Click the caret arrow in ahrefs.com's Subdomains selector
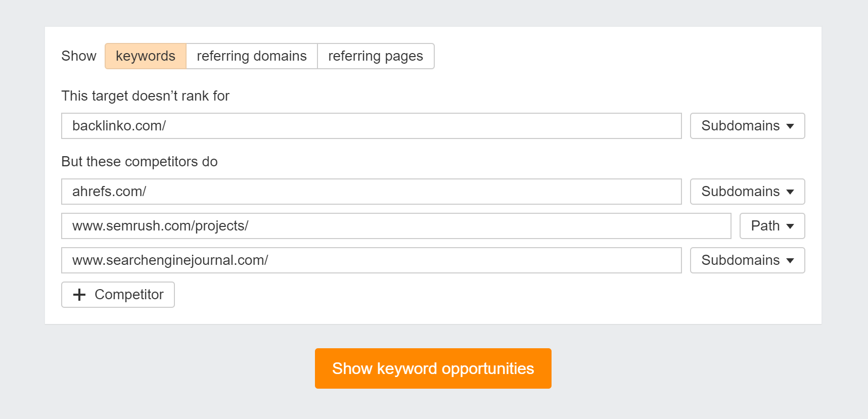 (x=790, y=192)
